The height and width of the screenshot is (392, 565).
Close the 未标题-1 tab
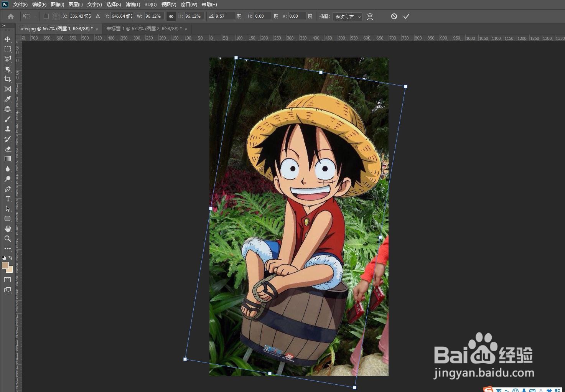pyautogui.click(x=186, y=29)
